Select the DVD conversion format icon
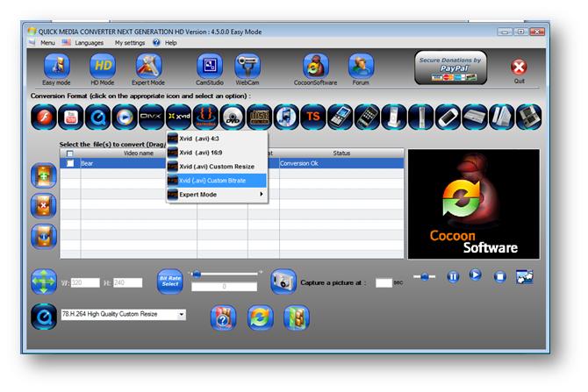The height and width of the screenshot is (392, 588). tap(233, 118)
